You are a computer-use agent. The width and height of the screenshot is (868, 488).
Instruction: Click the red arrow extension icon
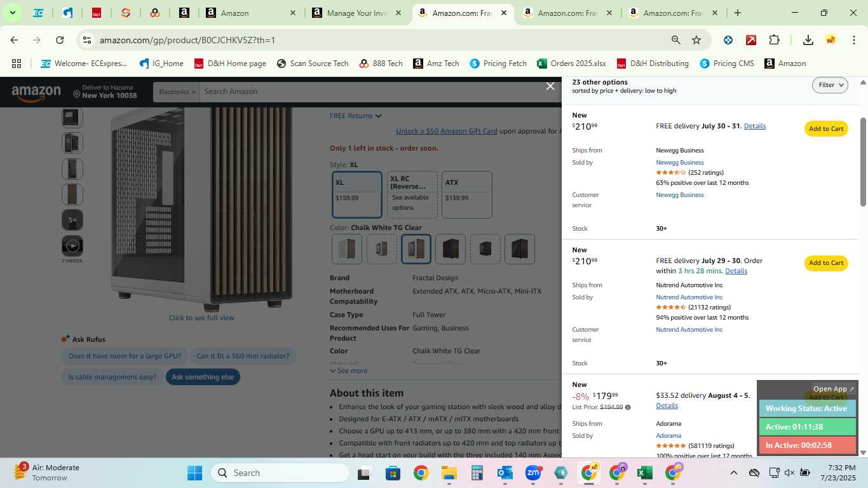pyautogui.click(x=751, y=40)
